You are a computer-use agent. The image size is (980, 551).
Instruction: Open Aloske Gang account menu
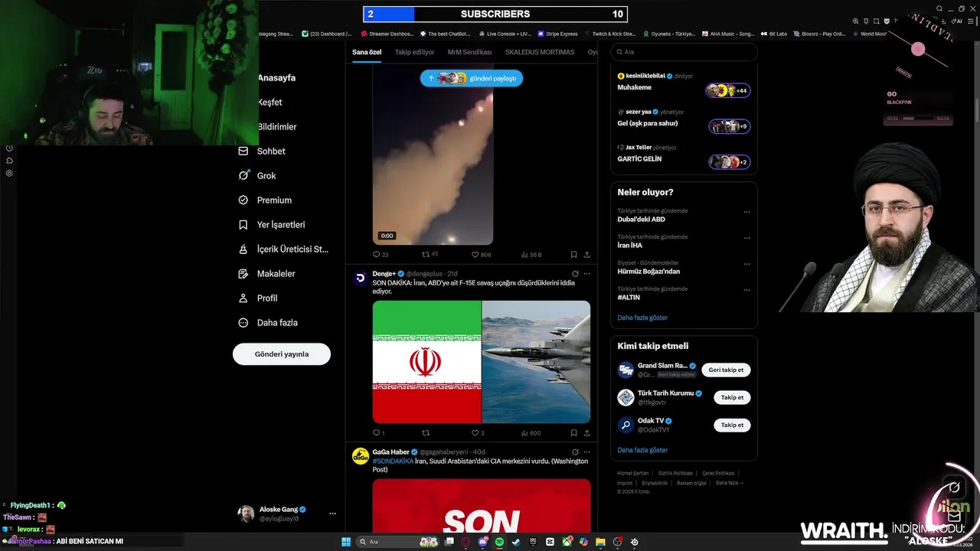point(288,514)
